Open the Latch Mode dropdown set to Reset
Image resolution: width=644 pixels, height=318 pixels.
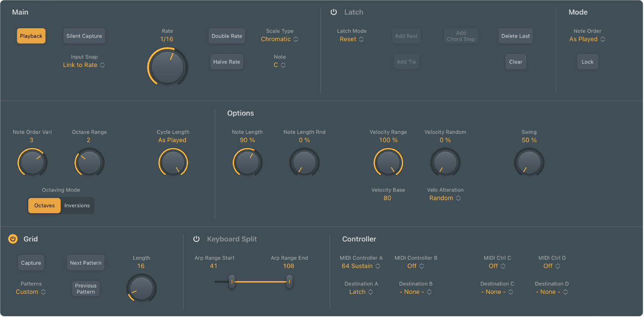(x=352, y=39)
